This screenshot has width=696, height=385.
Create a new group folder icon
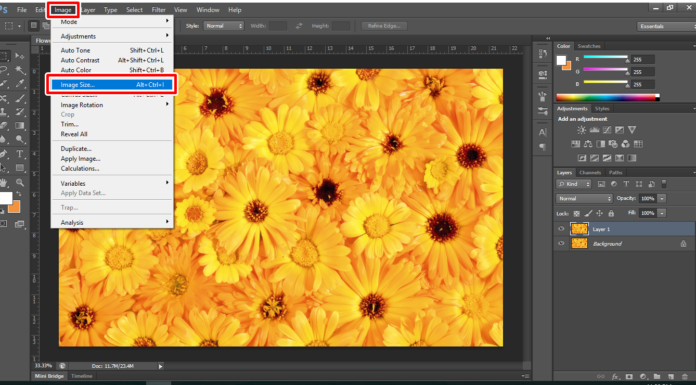point(657,377)
